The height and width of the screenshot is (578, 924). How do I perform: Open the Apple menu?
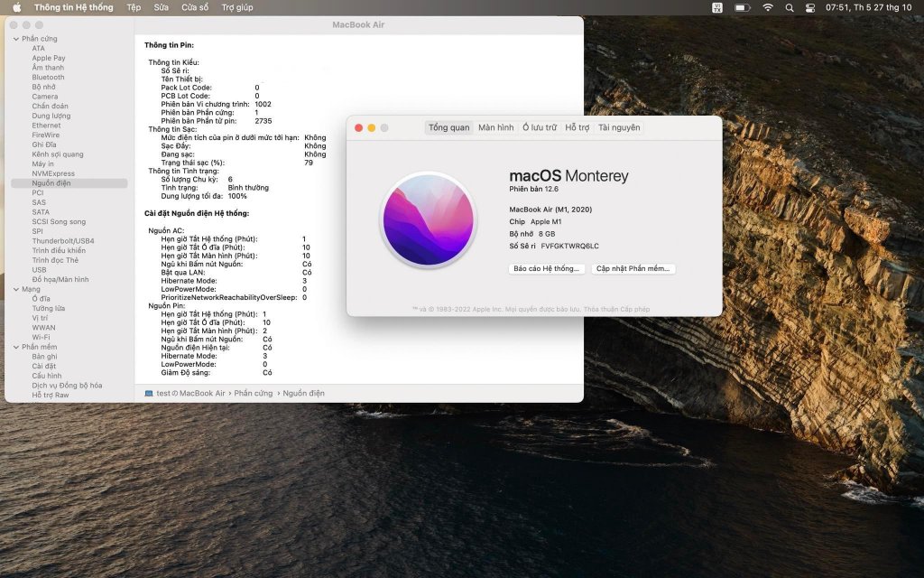[16, 7]
